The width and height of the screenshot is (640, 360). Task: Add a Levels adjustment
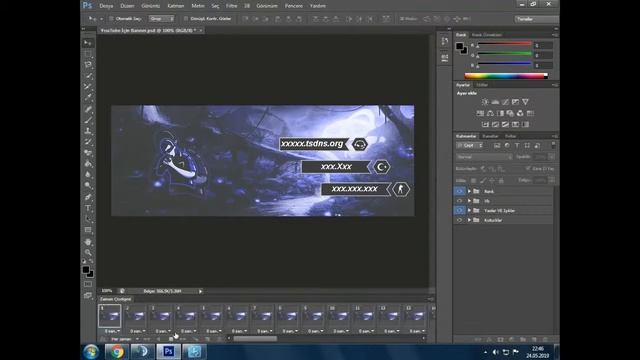(495, 102)
